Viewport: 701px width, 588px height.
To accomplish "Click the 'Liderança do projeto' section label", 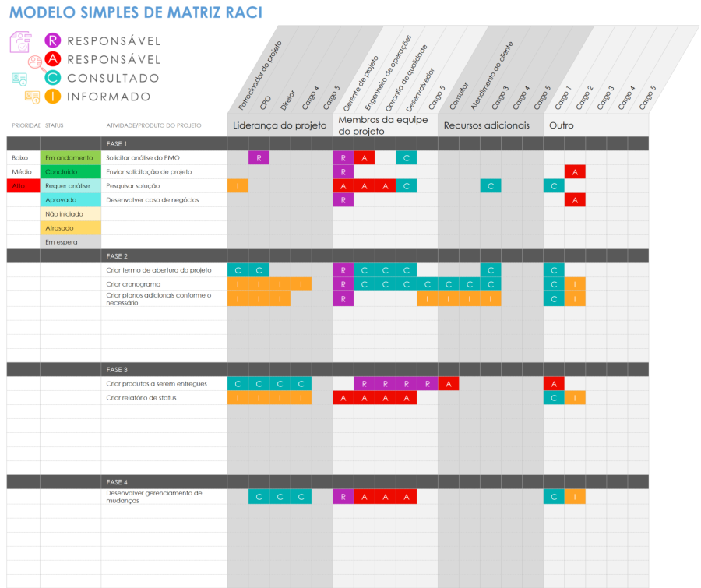I will click(279, 125).
